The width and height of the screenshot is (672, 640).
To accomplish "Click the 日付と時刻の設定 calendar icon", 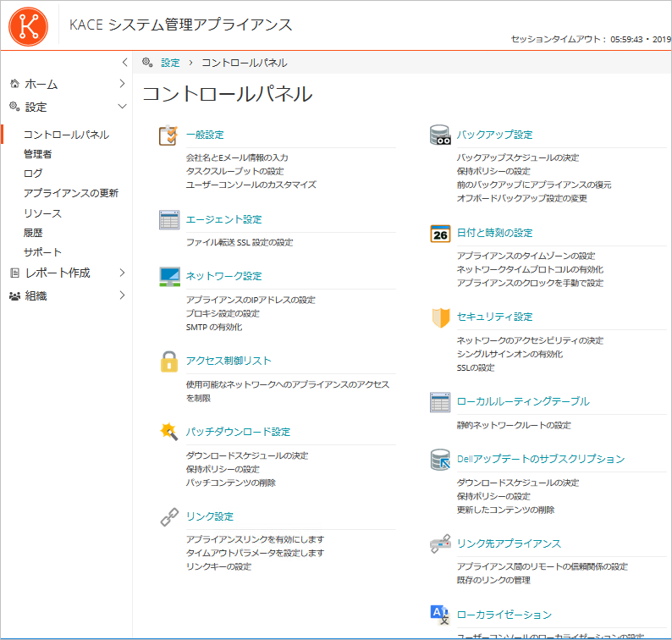I will pos(440,234).
